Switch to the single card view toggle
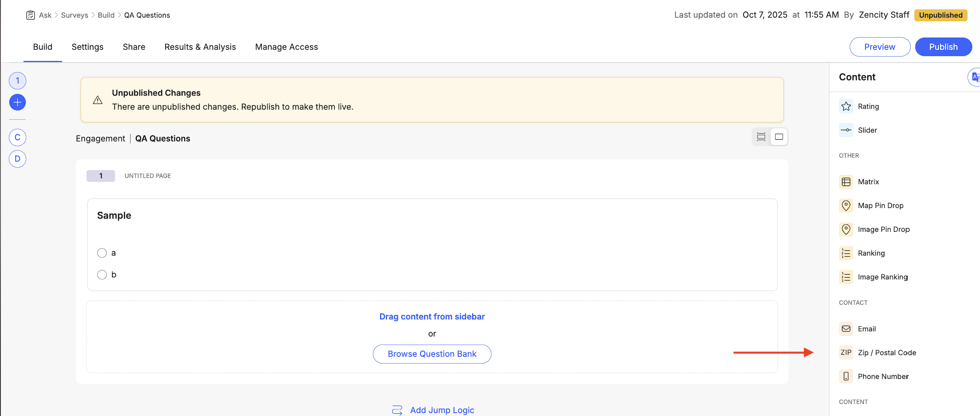This screenshot has height=416, width=980. [x=779, y=137]
